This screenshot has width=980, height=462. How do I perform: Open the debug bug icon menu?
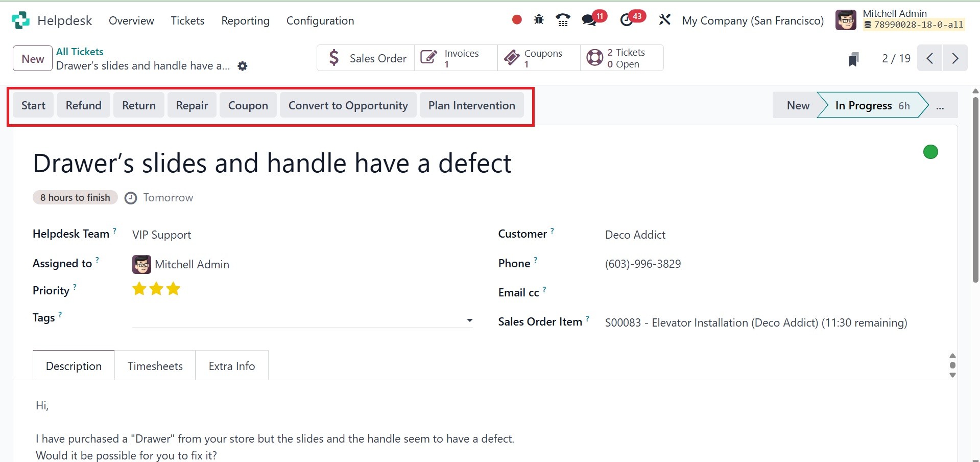pyautogui.click(x=539, y=20)
